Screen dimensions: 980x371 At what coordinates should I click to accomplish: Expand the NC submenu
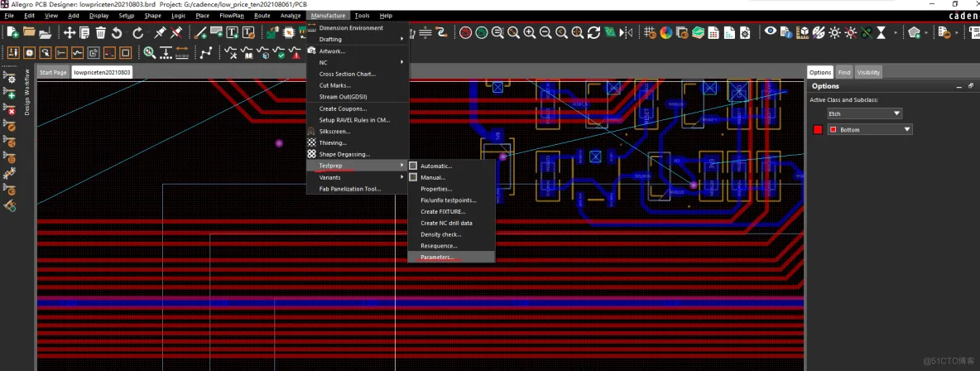pyautogui.click(x=358, y=63)
